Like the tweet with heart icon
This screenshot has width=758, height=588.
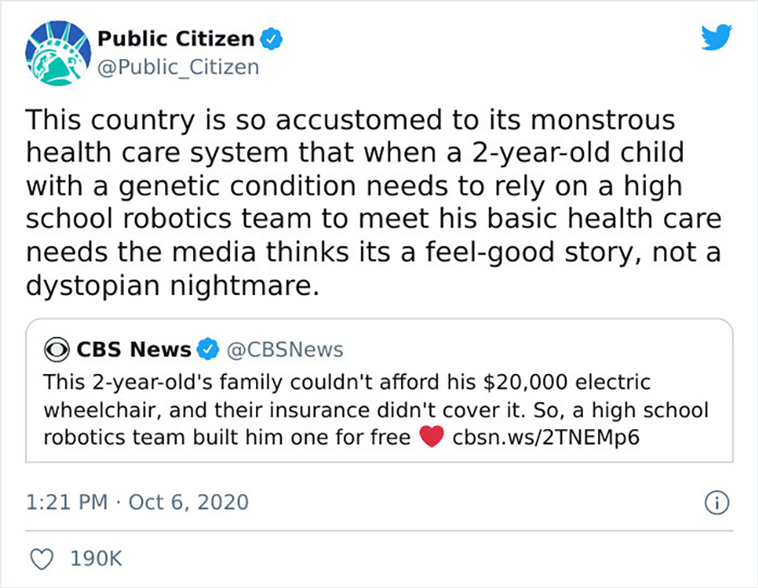[42, 559]
